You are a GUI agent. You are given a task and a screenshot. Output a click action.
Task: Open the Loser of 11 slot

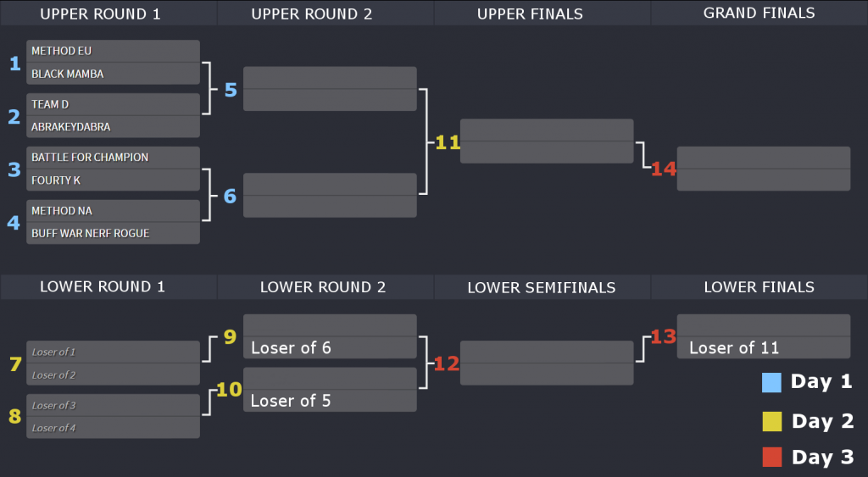[x=764, y=347]
